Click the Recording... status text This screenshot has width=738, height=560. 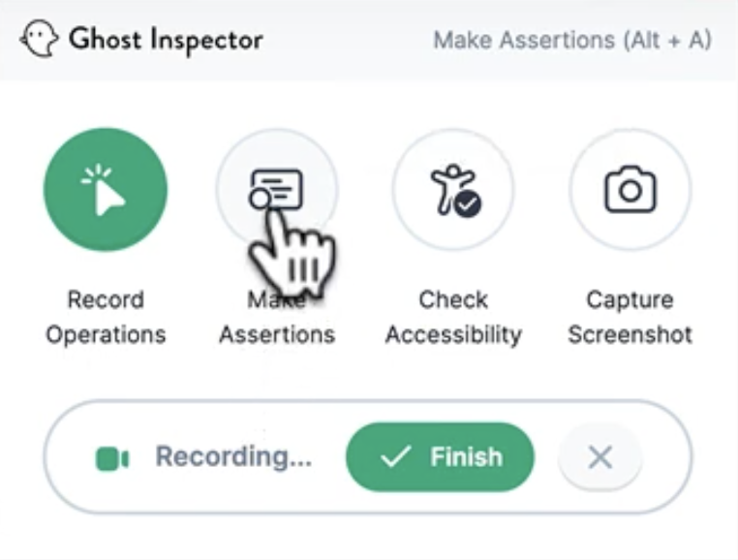coord(233,457)
